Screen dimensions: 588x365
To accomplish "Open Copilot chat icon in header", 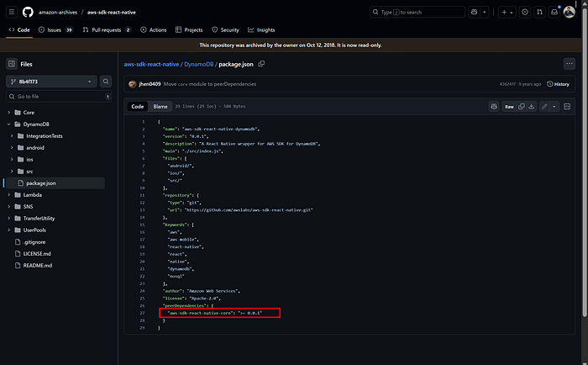I will tap(475, 12).
